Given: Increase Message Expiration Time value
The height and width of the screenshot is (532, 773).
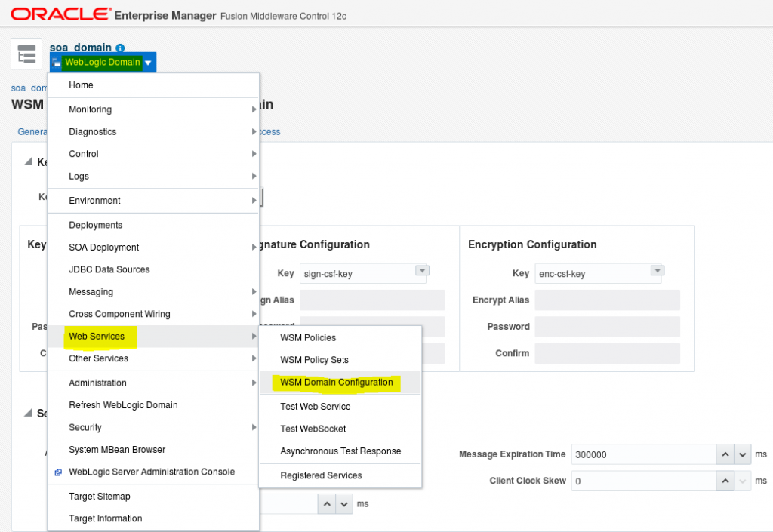Looking at the screenshot, I should click(x=725, y=454).
